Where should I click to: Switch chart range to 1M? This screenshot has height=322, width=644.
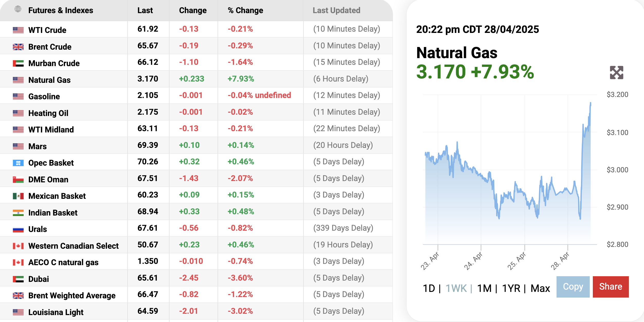(484, 288)
